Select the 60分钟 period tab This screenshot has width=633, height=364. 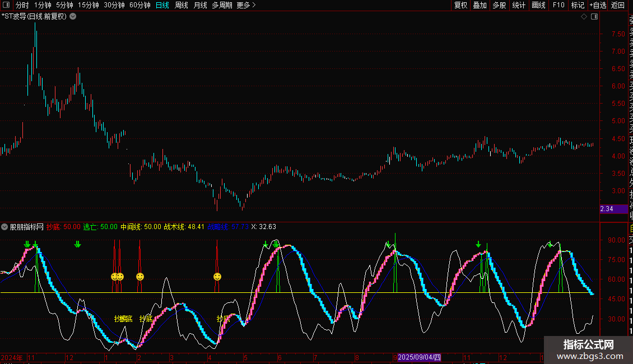(139, 5)
